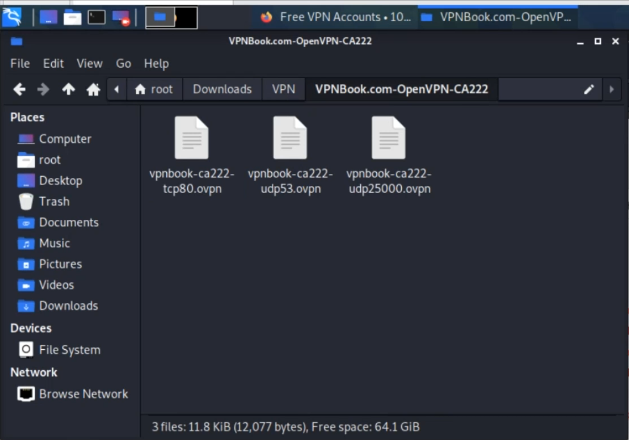Switch to the Free VPN Accounts Firefox window
The width and height of the screenshot is (629, 440).
335,17
